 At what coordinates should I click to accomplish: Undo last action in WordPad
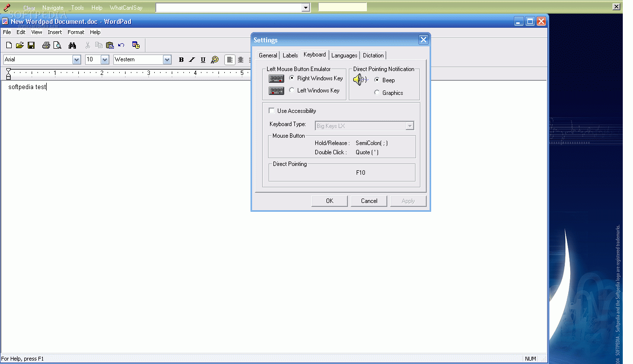pyautogui.click(x=121, y=45)
